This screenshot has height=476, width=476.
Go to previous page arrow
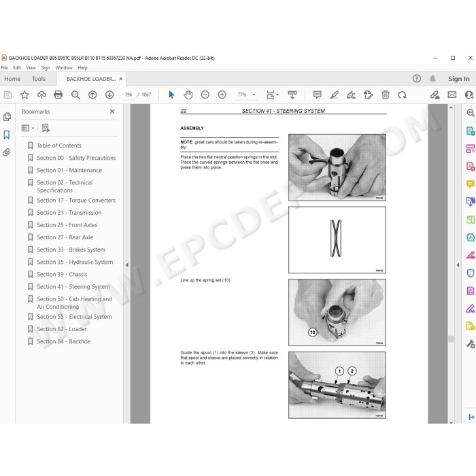92,95
